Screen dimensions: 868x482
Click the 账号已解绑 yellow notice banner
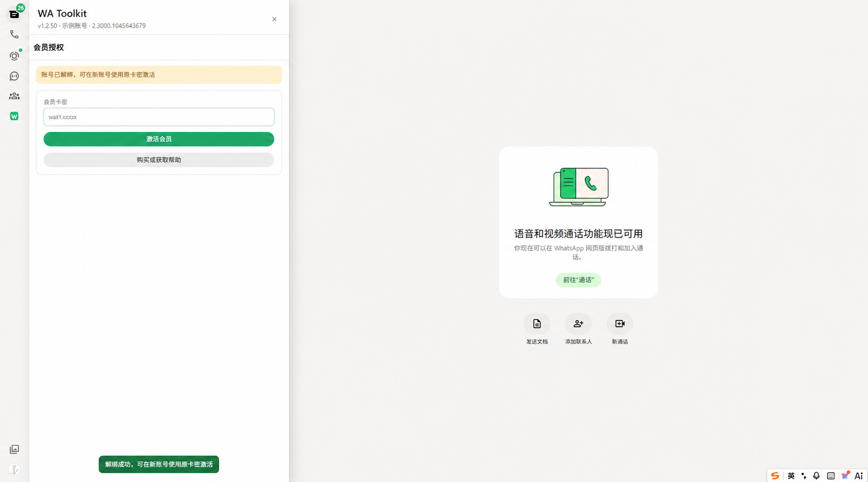[x=159, y=75]
